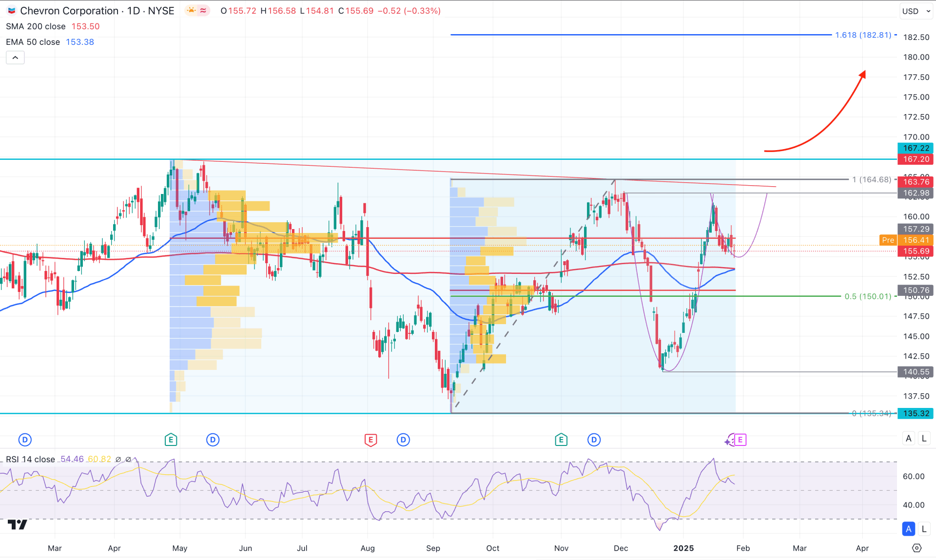
Task: Click 60.00 on the RSI axis
Action: [x=914, y=476]
